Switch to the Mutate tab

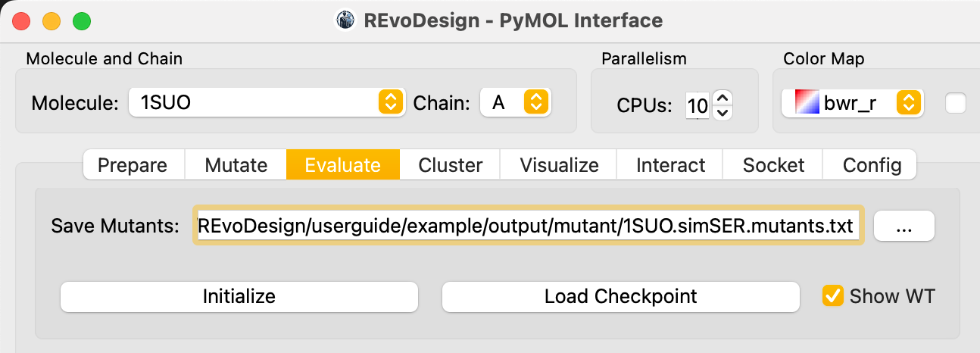click(x=236, y=165)
